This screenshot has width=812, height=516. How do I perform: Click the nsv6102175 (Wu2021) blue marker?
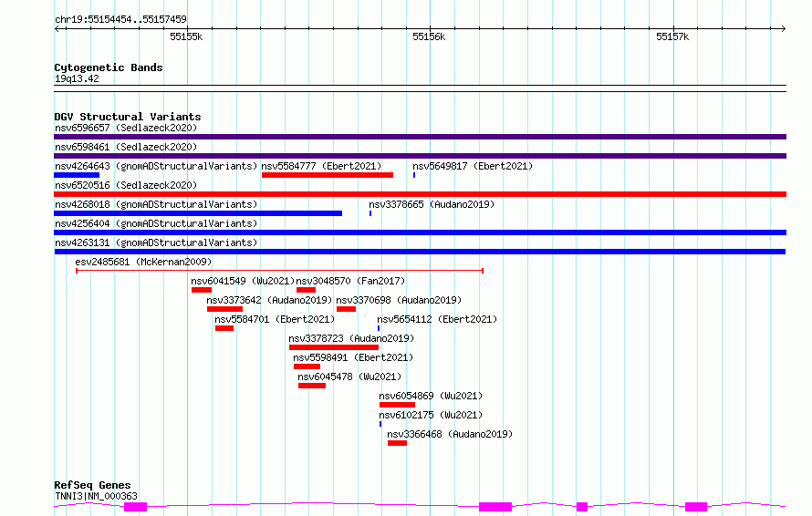coord(380,424)
